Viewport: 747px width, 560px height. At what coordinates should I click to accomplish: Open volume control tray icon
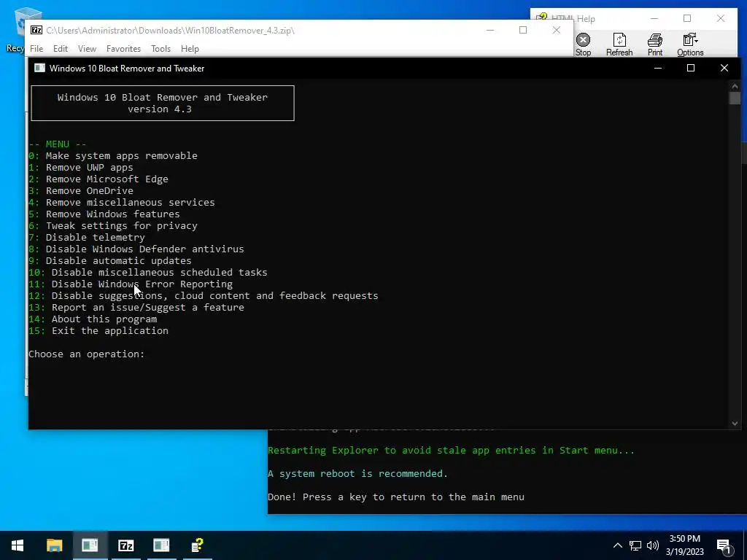[x=653, y=545]
